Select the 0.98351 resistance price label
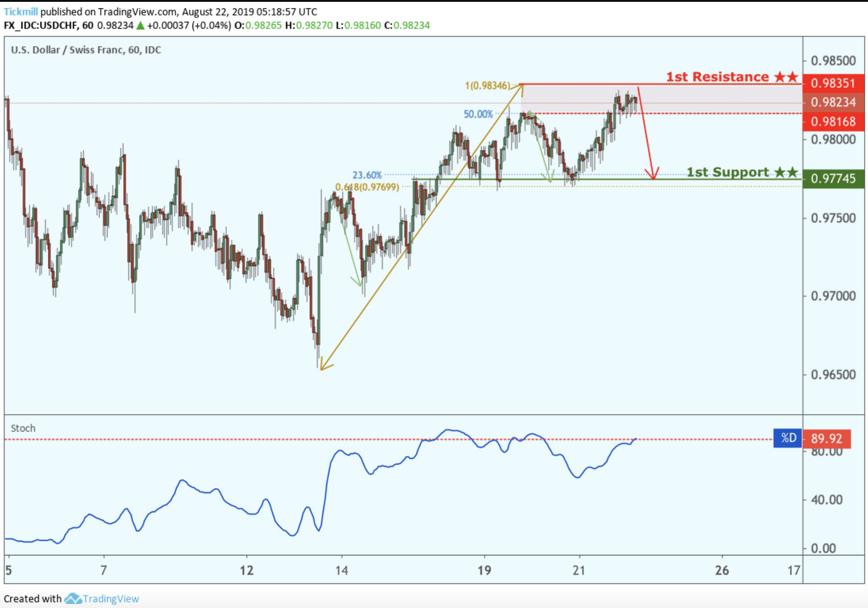This screenshot has width=868, height=608. click(x=833, y=83)
